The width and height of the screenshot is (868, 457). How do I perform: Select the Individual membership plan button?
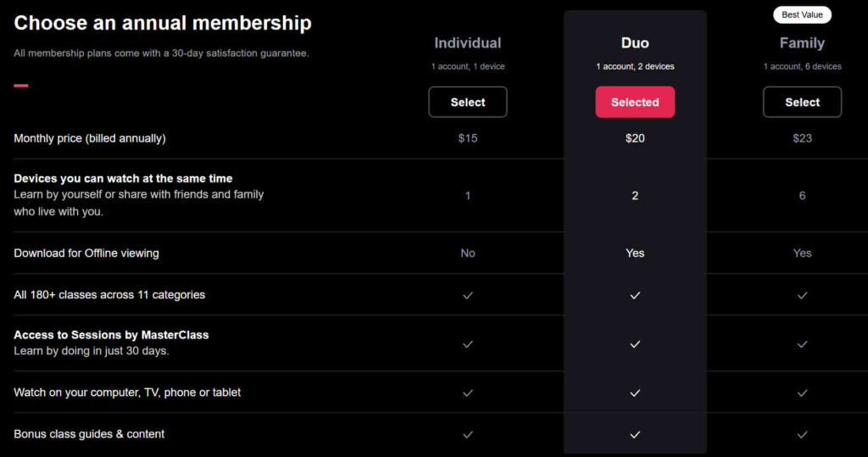(x=468, y=102)
